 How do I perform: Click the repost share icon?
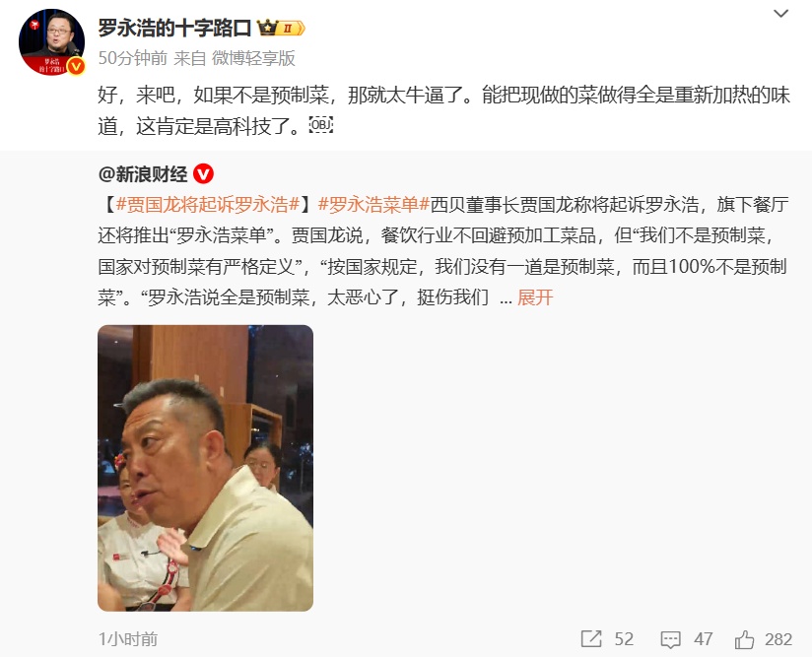coord(591,639)
